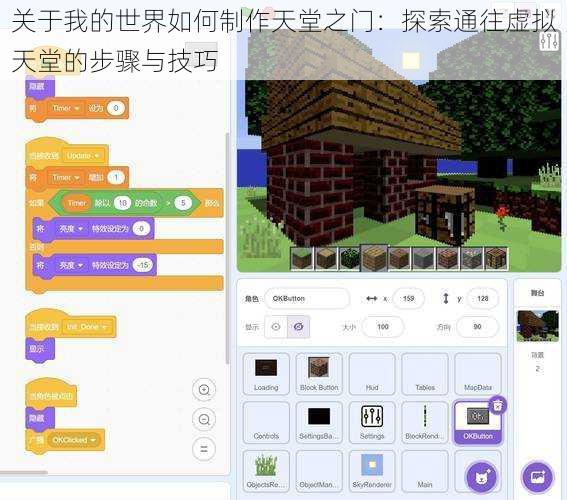Reset workspace zoom with equals button

click(204, 449)
